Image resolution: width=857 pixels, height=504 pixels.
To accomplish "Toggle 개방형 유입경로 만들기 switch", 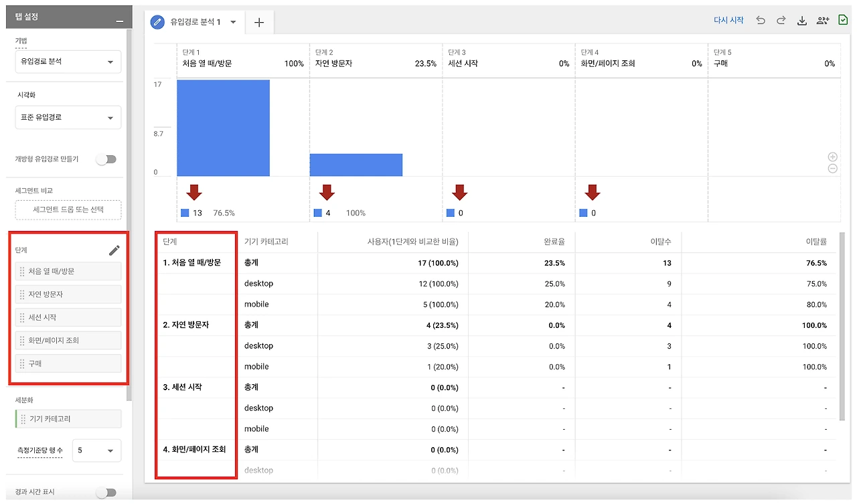I will click(106, 159).
